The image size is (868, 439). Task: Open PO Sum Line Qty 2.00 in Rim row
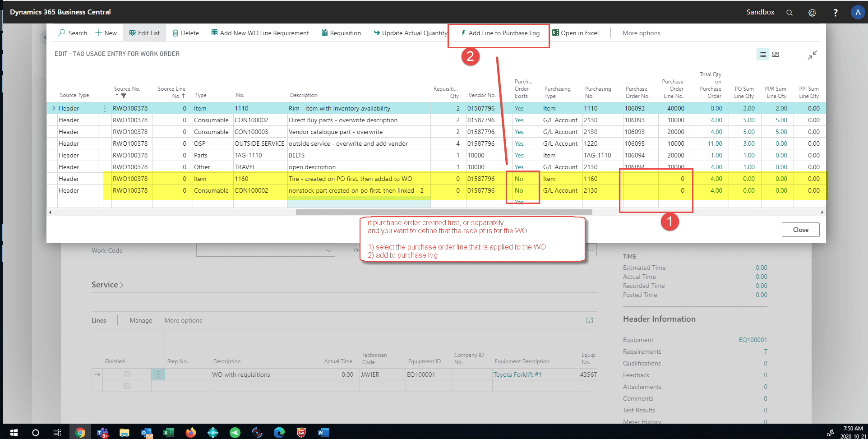(749, 108)
